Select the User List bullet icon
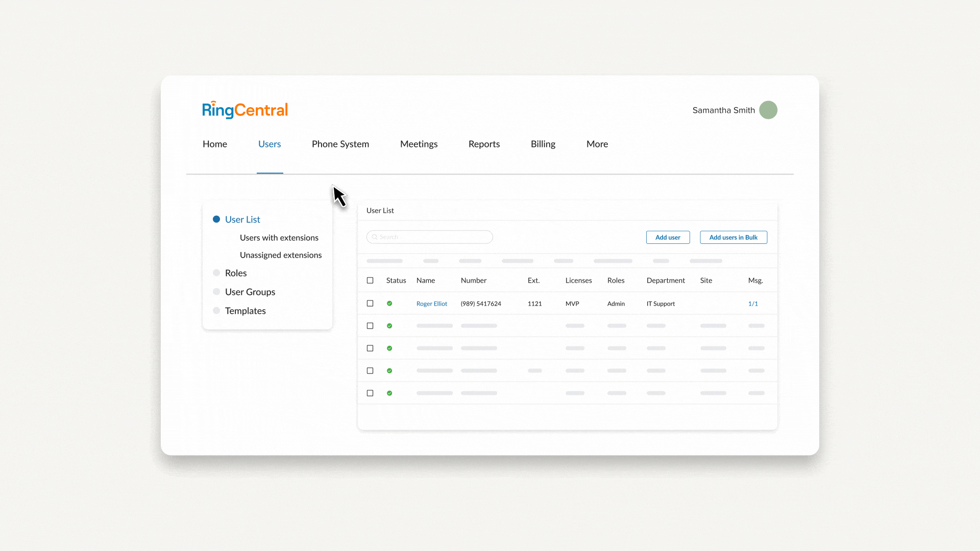The image size is (980, 551). coord(216,219)
